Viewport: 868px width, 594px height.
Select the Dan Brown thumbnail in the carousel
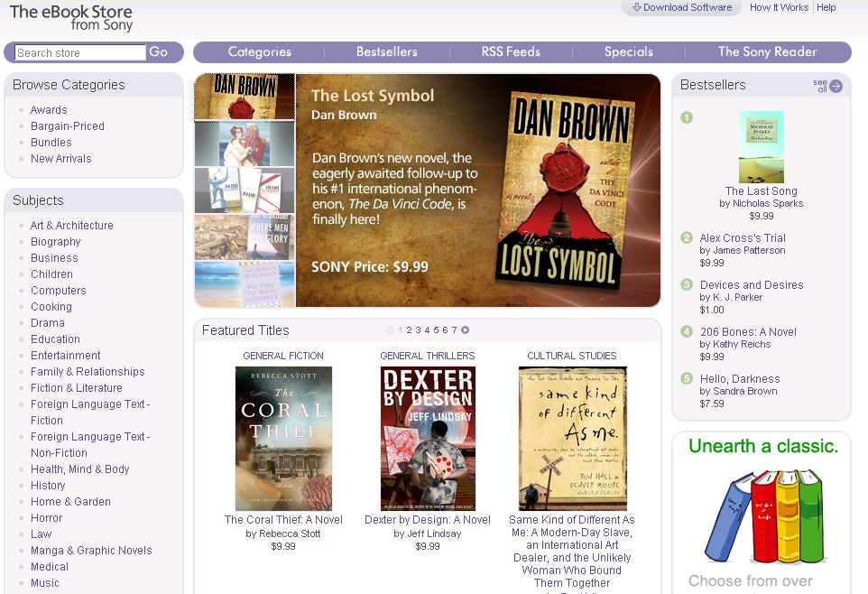pos(245,97)
